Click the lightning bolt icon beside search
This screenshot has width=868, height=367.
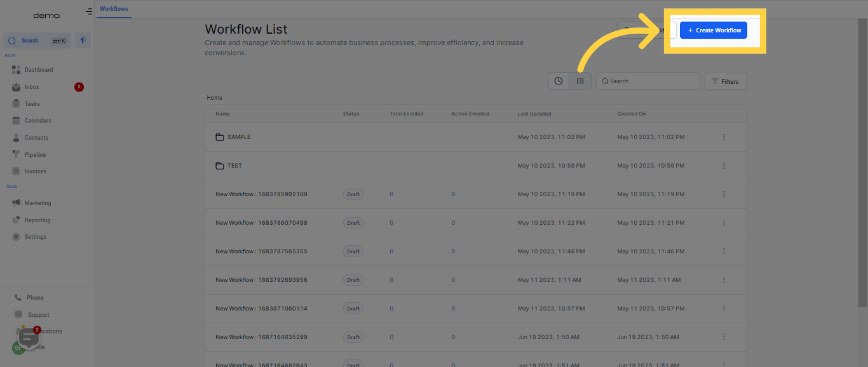(83, 40)
